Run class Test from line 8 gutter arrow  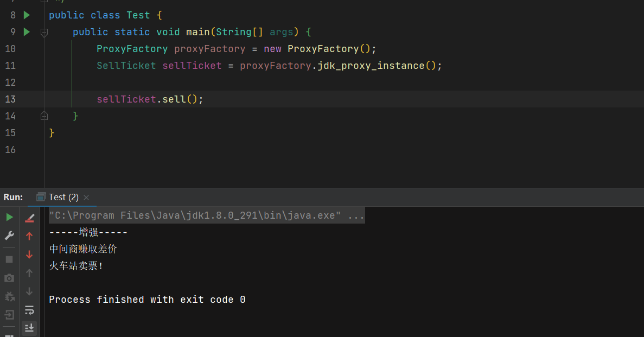point(27,15)
